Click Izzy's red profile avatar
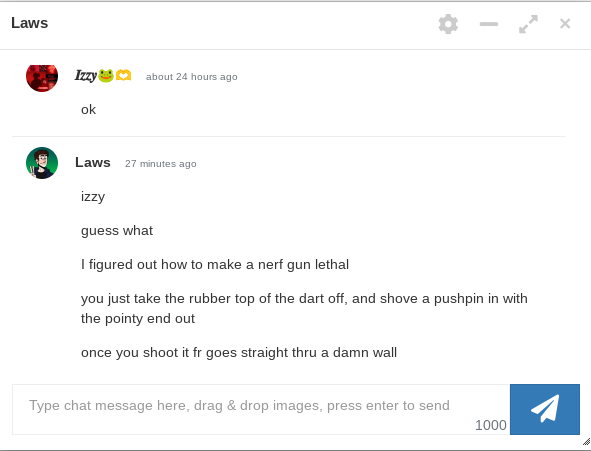This screenshot has height=451, width=591. (x=42, y=78)
